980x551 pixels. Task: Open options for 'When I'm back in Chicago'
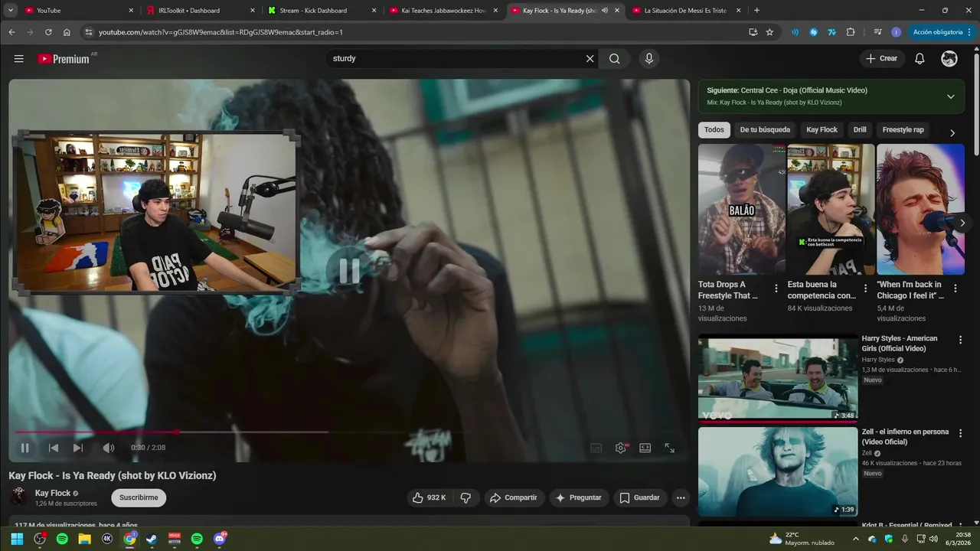click(x=955, y=289)
